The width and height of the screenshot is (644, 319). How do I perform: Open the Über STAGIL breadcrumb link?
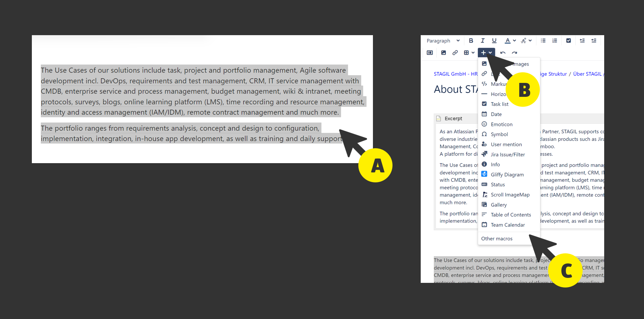point(588,74)
